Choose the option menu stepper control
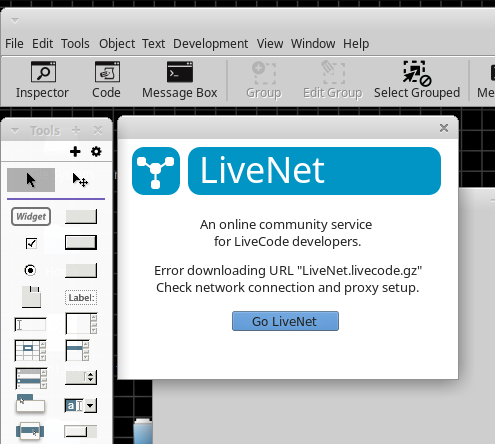Screen dimensions: 495x444 click(81, 377)
